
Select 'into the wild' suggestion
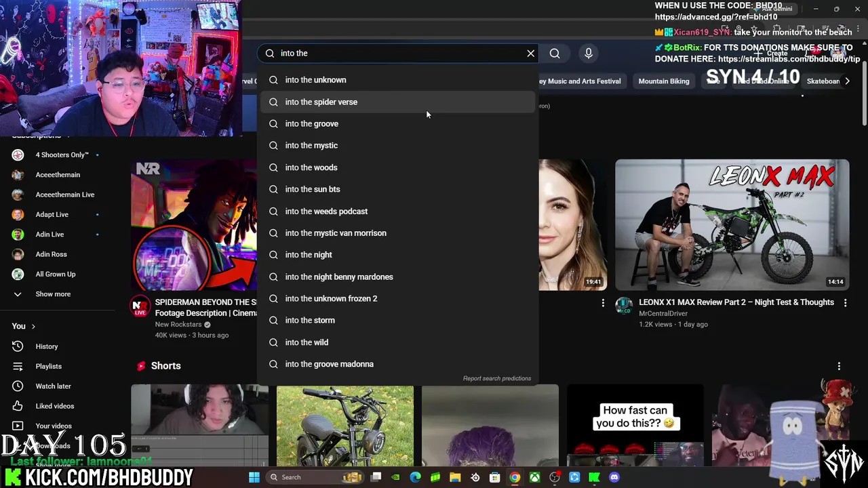pyautogui.click(x=398, y=342)
